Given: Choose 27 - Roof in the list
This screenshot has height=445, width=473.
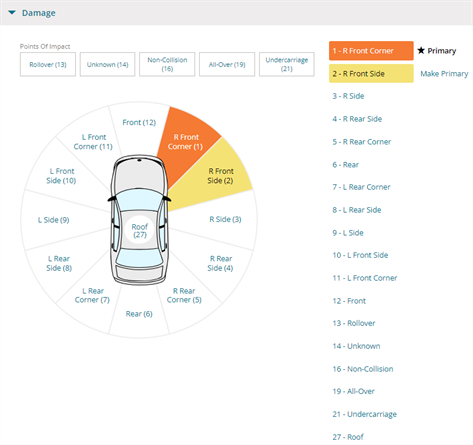Looking at the screenshot, I should pyautogui.click(x=348, y=437).
